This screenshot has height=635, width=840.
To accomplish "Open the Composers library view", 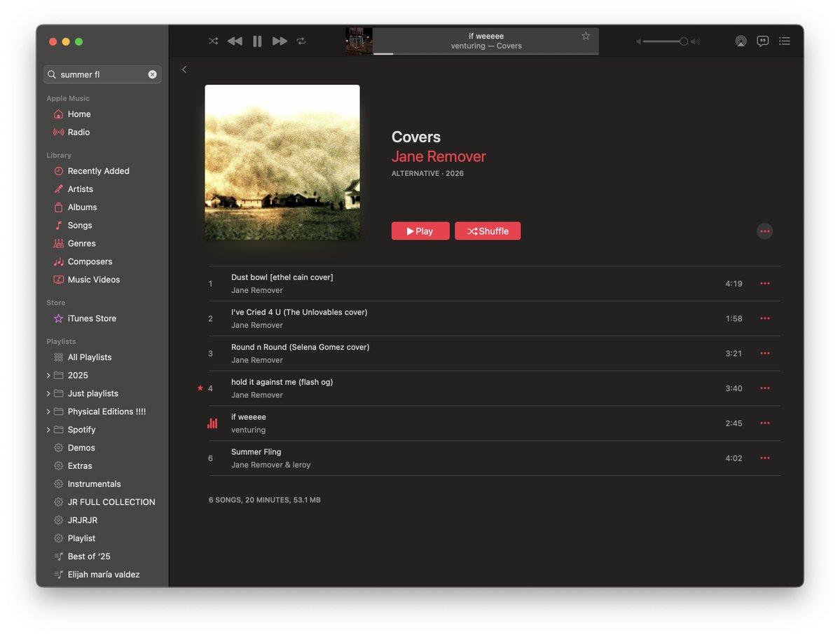I will tap(90, 262).
